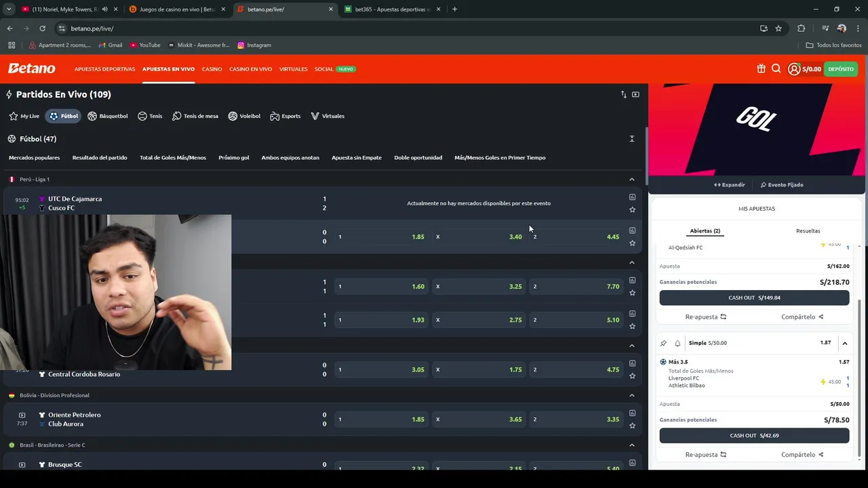
Task: Open stats icon for Oriente Petrolero match
Action: click(x=632, y=413)
